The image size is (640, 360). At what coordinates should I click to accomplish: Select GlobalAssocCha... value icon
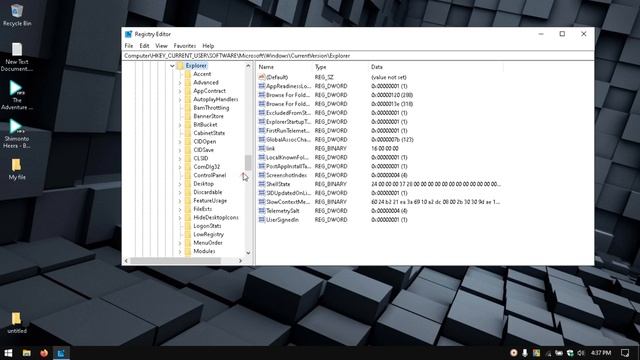[x=262, y=140]
